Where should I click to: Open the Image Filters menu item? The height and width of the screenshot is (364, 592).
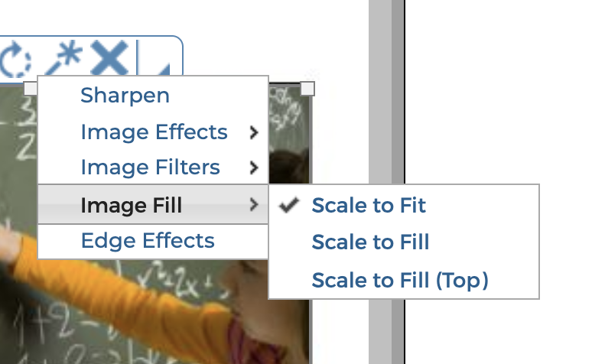tap(150, 167)
